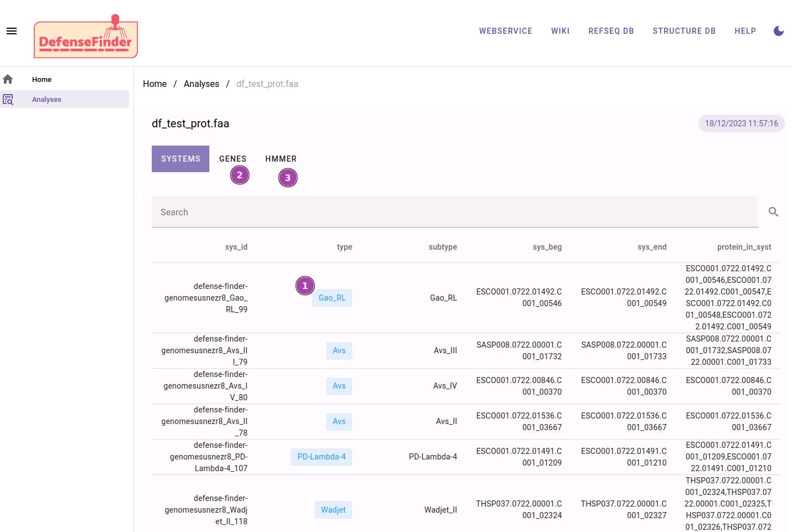This screenshot has width=792, height=532.
Task: Open the Help page
Action: click(745, 31)
